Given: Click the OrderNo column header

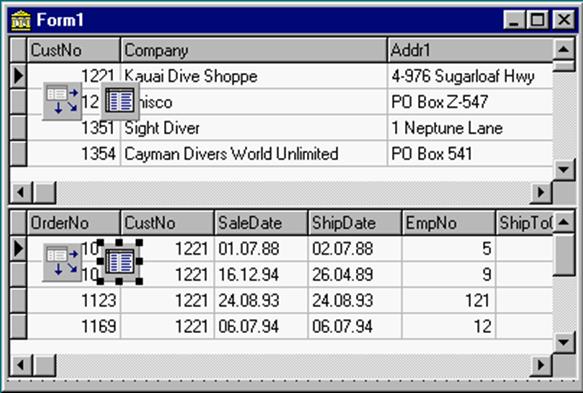Looking at the screenshot, I should point(74,223).
